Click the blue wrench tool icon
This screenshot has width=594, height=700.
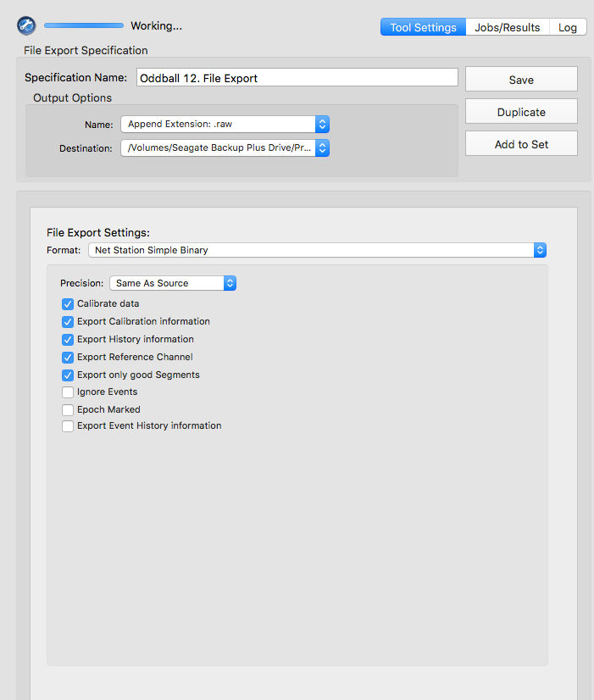coord(26,26)
